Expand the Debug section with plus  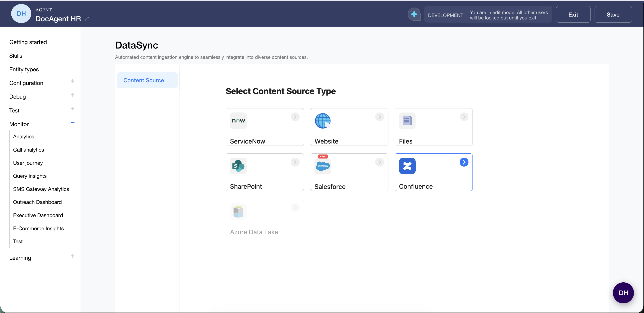pos(72,95)
